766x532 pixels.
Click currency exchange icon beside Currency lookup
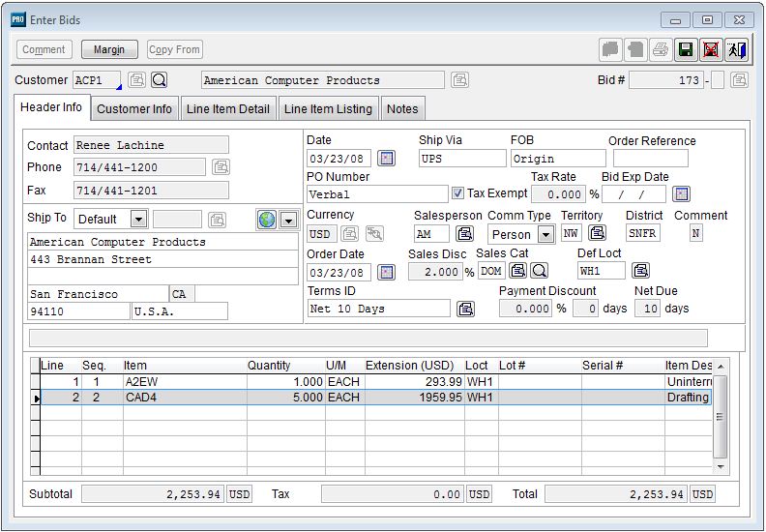pyautogui.click(x=374, y=233)
